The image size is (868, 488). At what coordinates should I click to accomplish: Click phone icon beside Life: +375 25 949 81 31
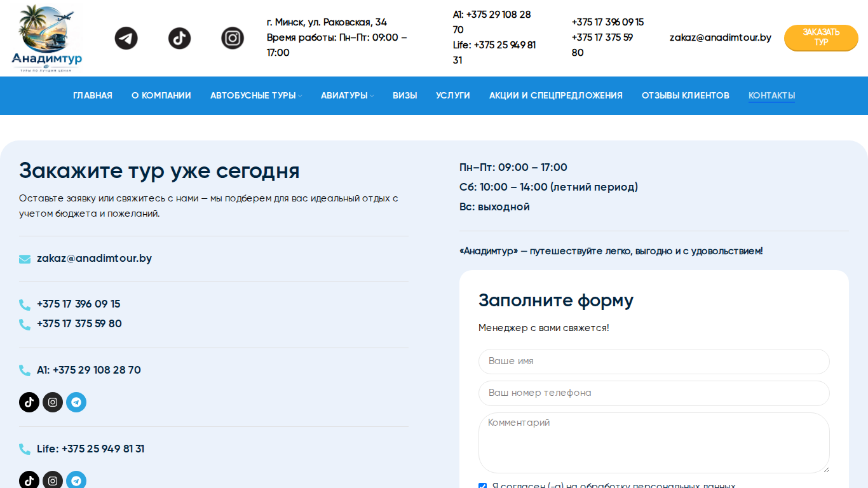pos(25,449)
